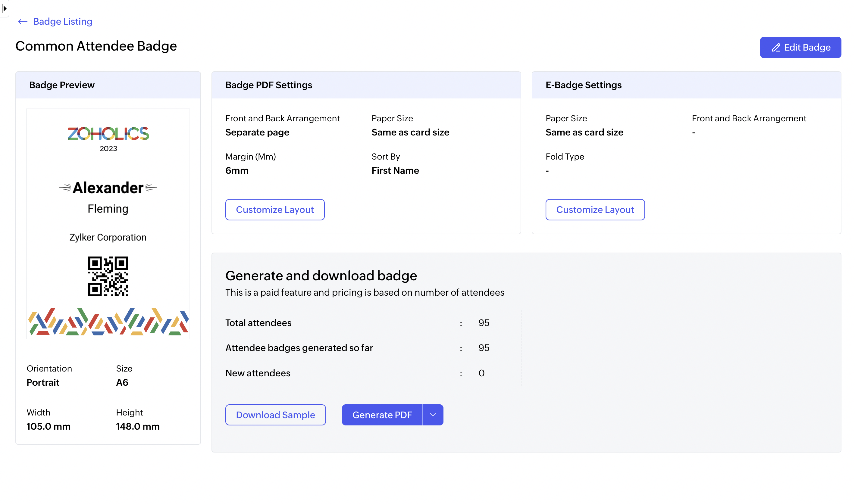This screenshot has height=504, width=855.
Task: Click the Badge Preview panel header
Action: (62, 85)
